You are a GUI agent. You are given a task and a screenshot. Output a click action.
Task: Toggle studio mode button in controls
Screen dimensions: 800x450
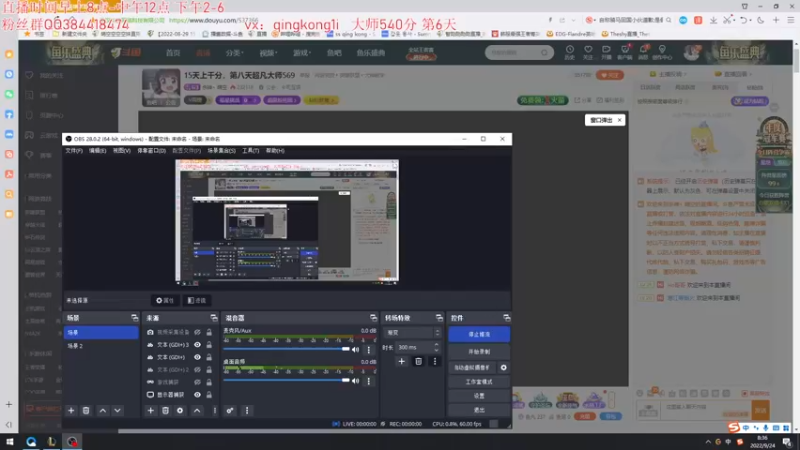tap(479, 382)
